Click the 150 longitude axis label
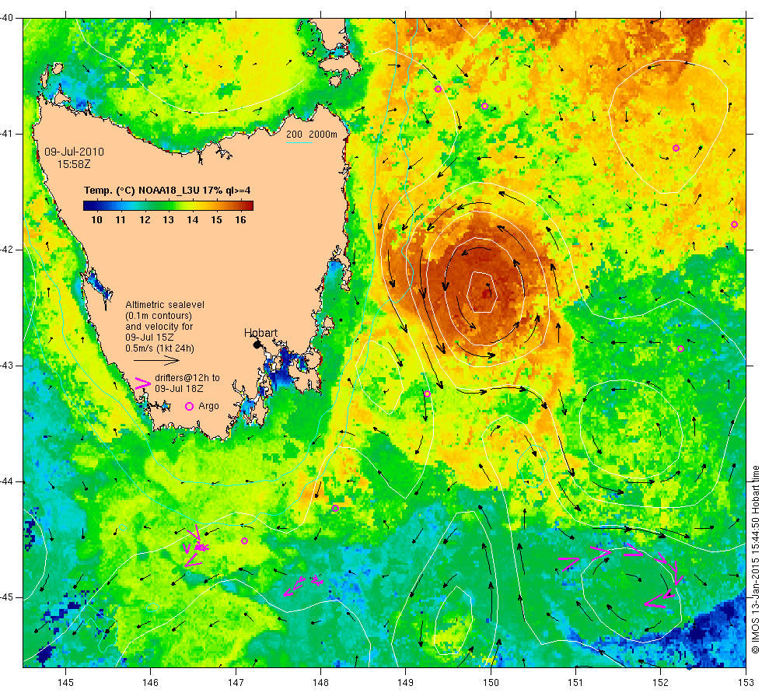Viewport: 762px width, 700px height. pos(491,683)
